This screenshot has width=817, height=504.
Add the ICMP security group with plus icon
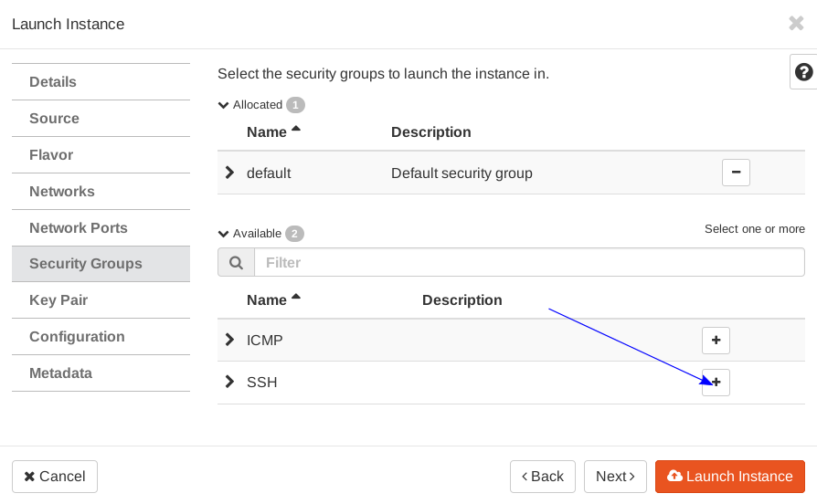click(x=716, y=341)
